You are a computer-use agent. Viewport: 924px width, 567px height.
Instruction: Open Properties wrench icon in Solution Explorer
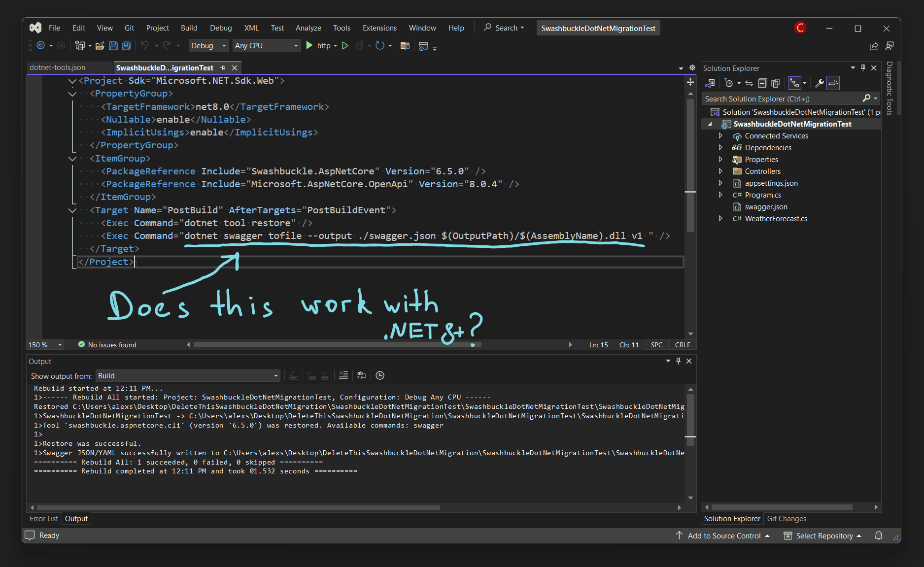(820, 83)
